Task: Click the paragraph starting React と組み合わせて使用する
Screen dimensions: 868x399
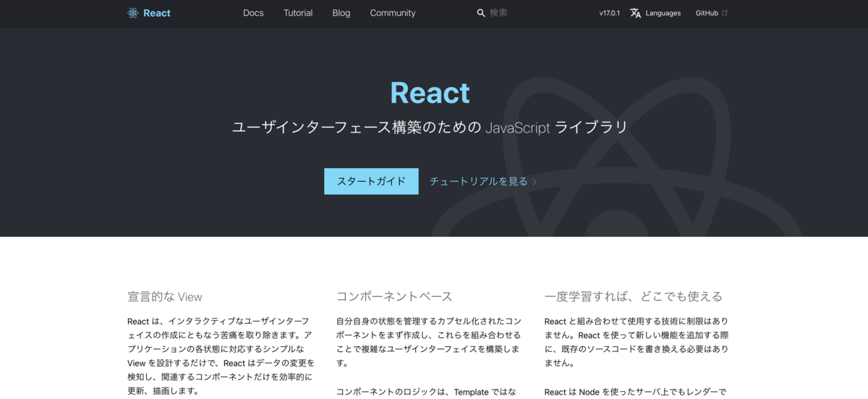Action: point(637,342)
